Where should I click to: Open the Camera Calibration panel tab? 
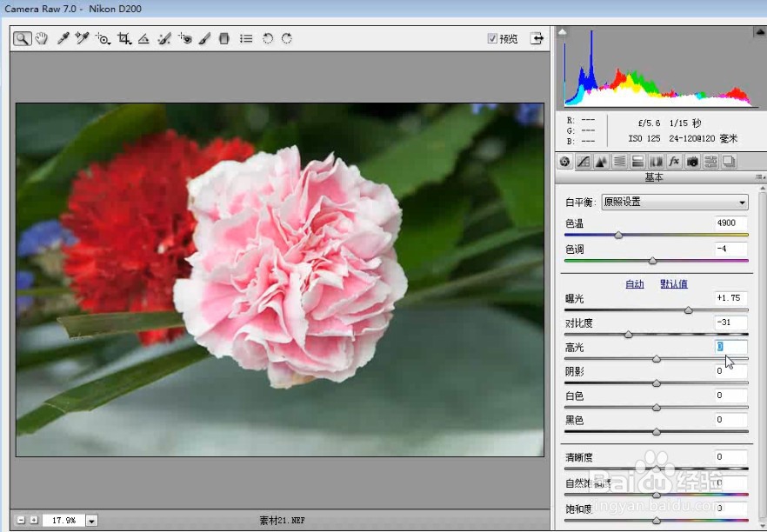coord(692,162)
